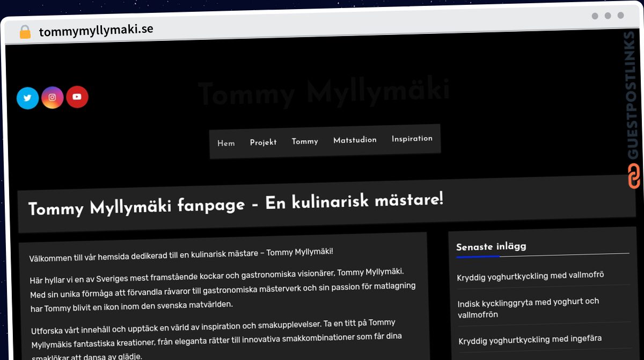Click the tommymyllymaki.se address bar text
Screen dimensions: 644x360
pos(96,30)
